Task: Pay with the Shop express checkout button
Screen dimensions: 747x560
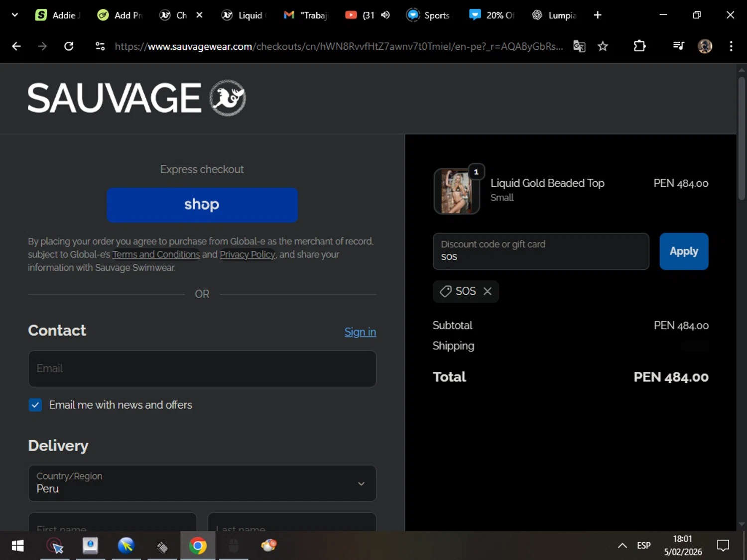Action: [x=202, y=205]
